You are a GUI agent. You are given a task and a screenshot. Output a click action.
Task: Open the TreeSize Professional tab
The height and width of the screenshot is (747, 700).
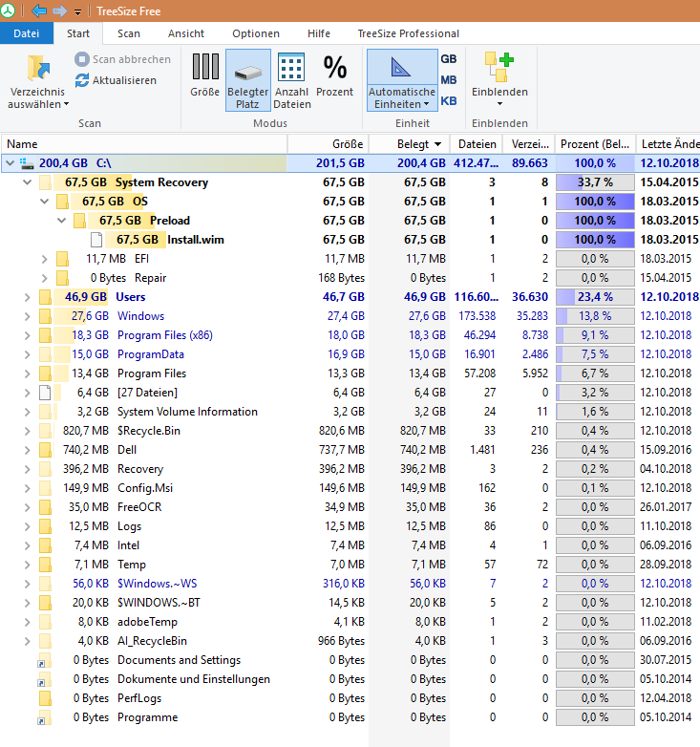point(408,33)
